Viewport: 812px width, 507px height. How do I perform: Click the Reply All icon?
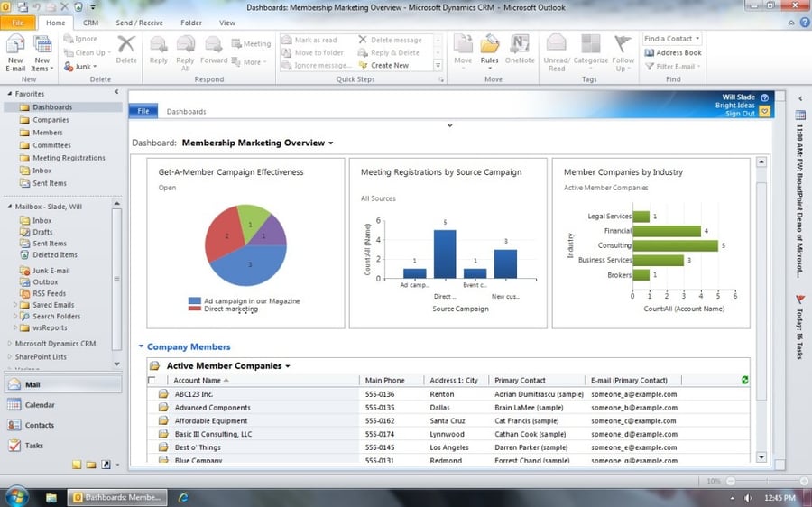(x=185, y=44)
